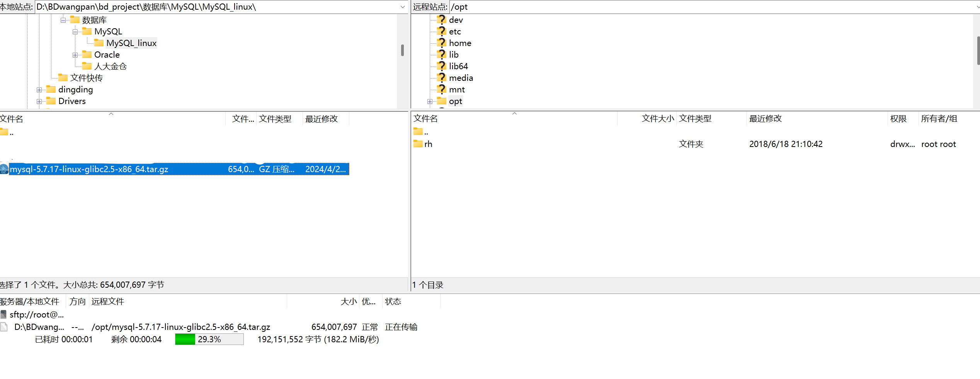
Task: Click the remote site path input field
Action: pyautogui.click(x=711, y=7)
